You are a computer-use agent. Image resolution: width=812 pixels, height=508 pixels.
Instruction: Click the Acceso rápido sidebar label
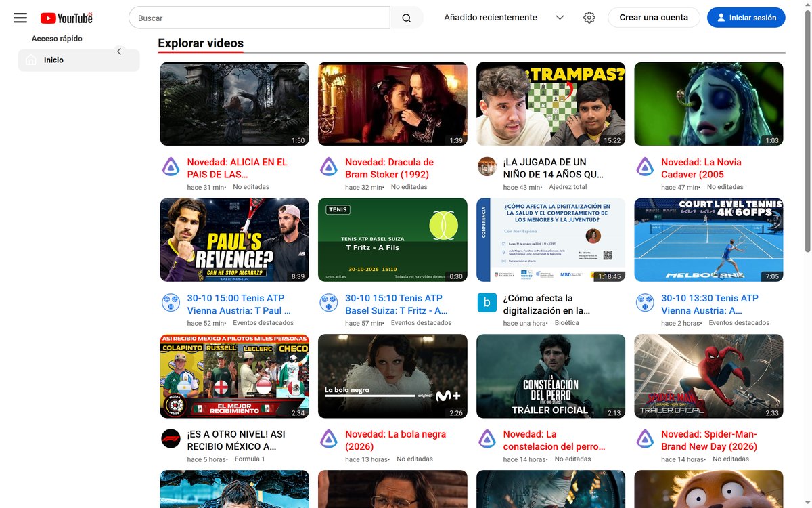tap(57, 39)
